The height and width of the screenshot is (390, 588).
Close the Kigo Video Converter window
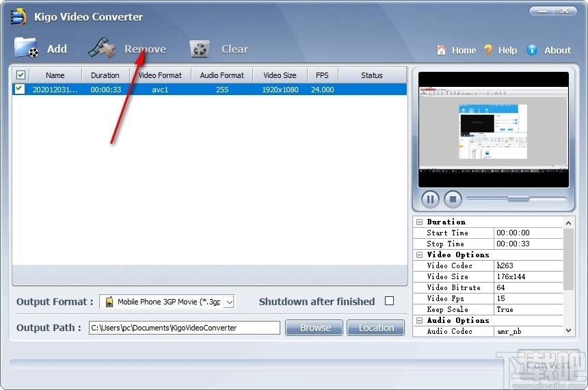click(x=565, y=11)
